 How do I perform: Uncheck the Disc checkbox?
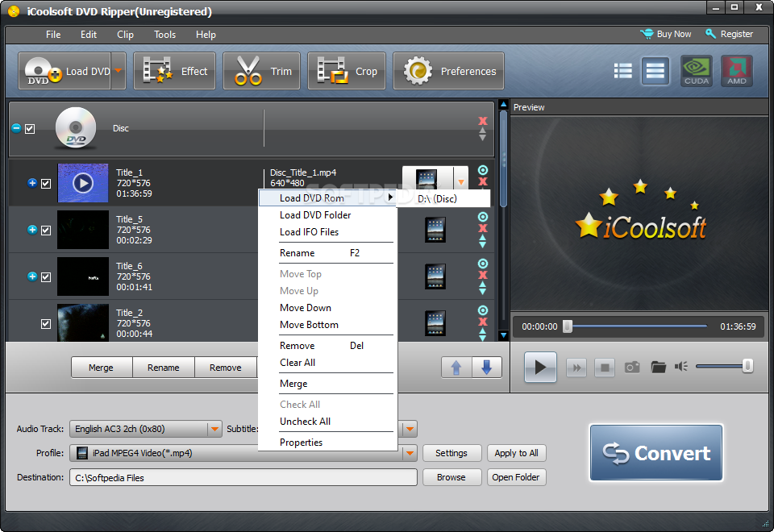pos(30,129)
